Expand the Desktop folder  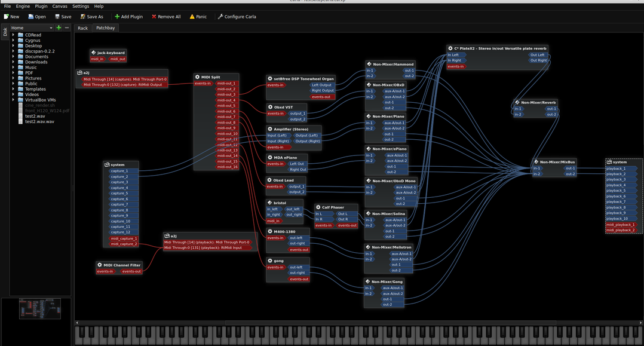tap(13, 45)
